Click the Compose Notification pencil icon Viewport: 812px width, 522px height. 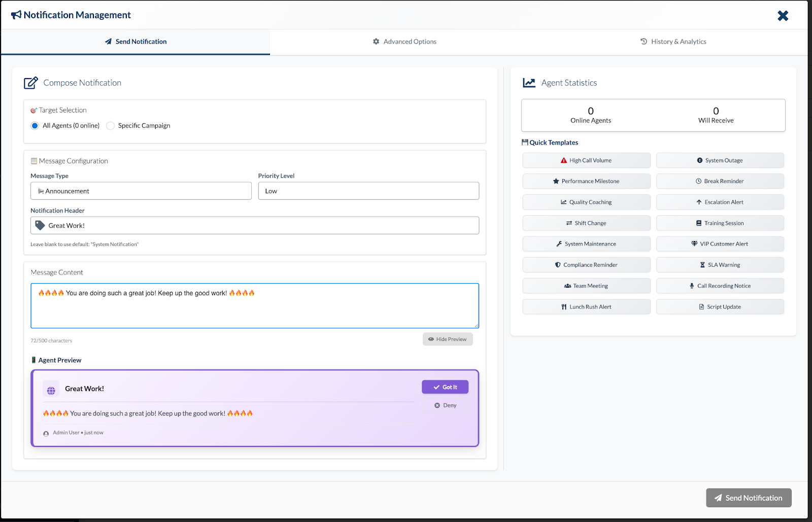(x=30, y=82)
